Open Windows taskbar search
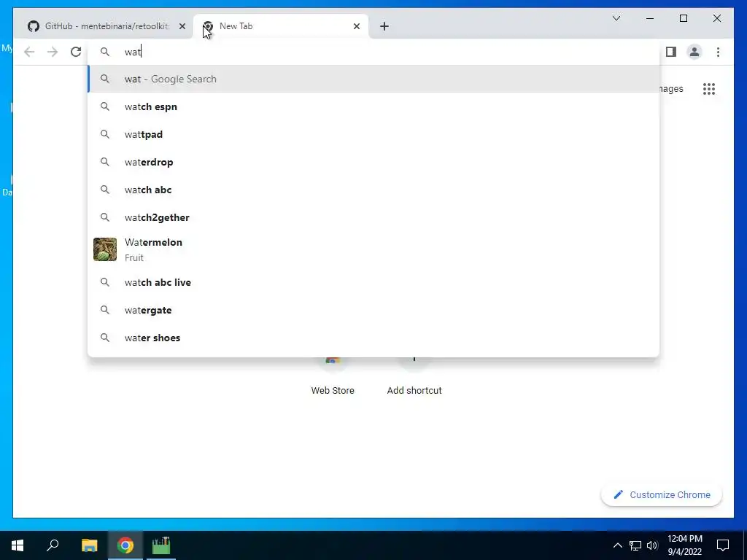 point(53,545)
